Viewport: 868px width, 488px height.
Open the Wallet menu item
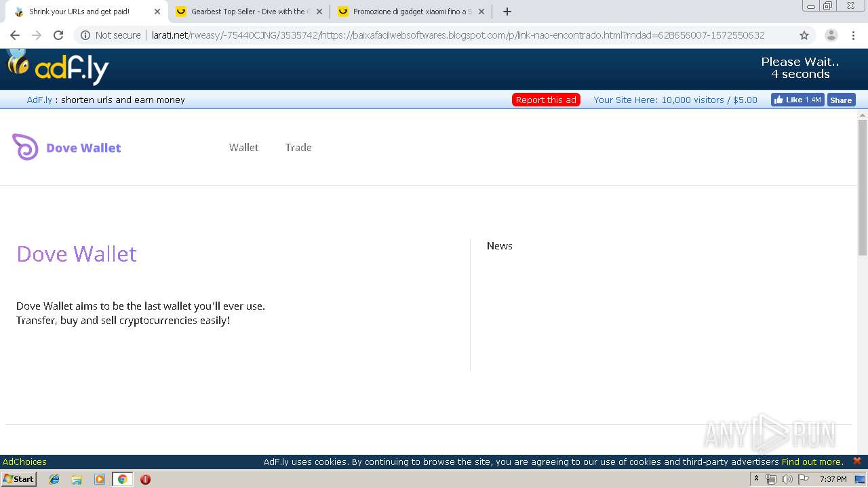click(243, 147)
